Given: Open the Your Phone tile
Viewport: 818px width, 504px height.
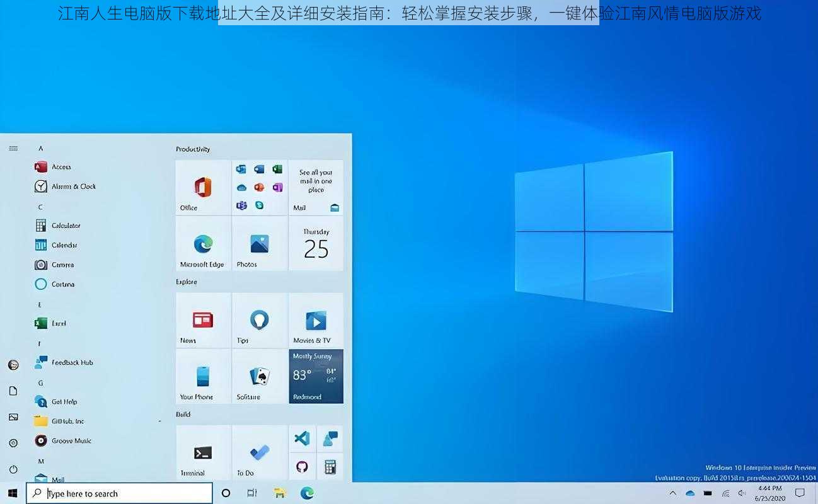Looking at the screenshot, I should 203,377.
